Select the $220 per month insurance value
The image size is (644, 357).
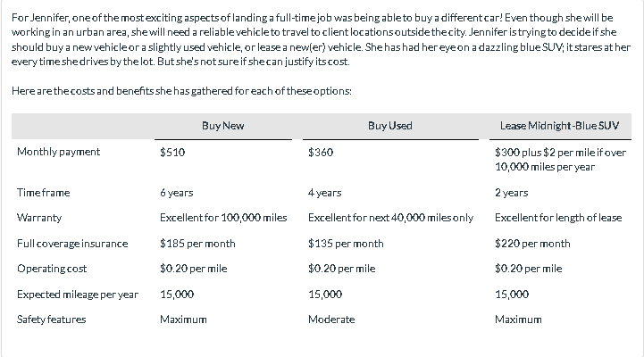coord(532,244)
